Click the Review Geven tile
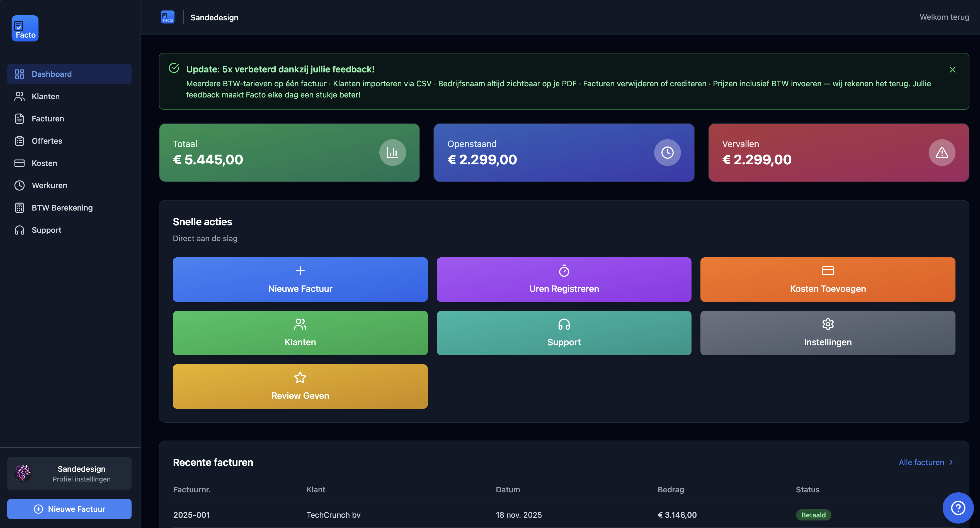The height and width of the screenshot is (528, 980). tap(300, 387)
